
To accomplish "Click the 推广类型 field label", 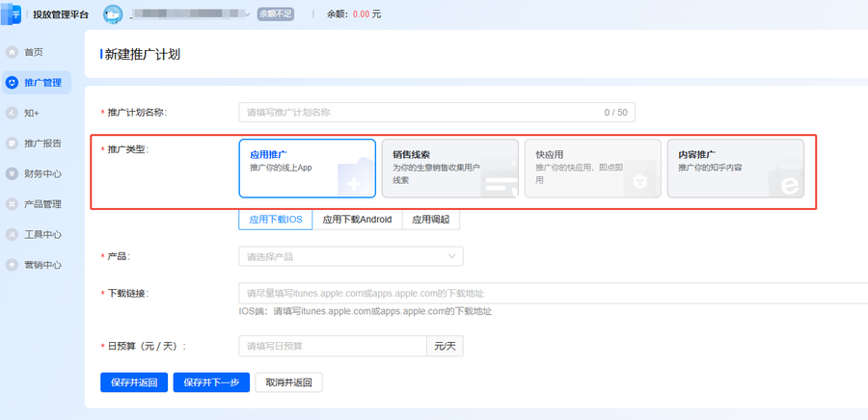I will coord(128,149).
